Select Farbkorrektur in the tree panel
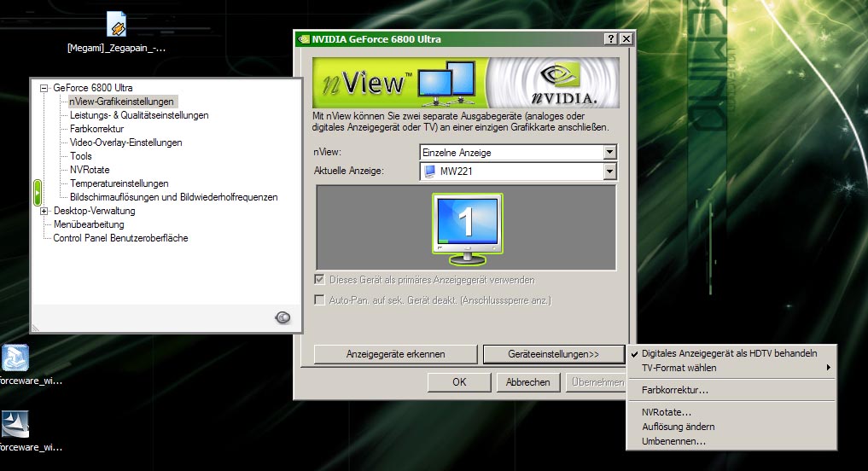The height and width of the screenshot is (471, 868). [97, 129]
